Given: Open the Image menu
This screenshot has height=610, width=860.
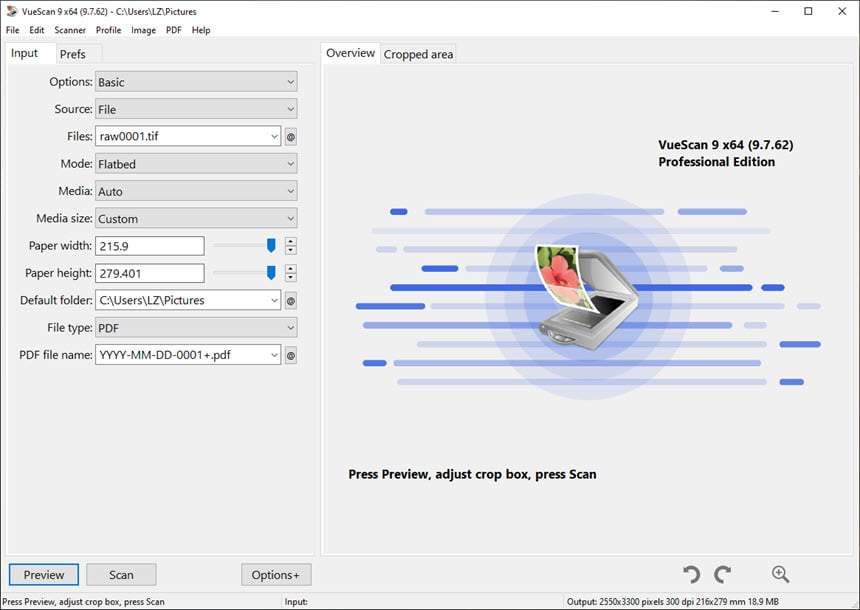Looking at the screenshot, I should [143, 30].
